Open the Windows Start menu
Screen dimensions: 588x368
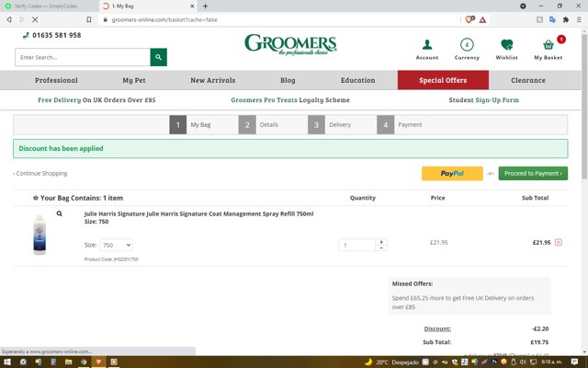[x=7, y=362]
